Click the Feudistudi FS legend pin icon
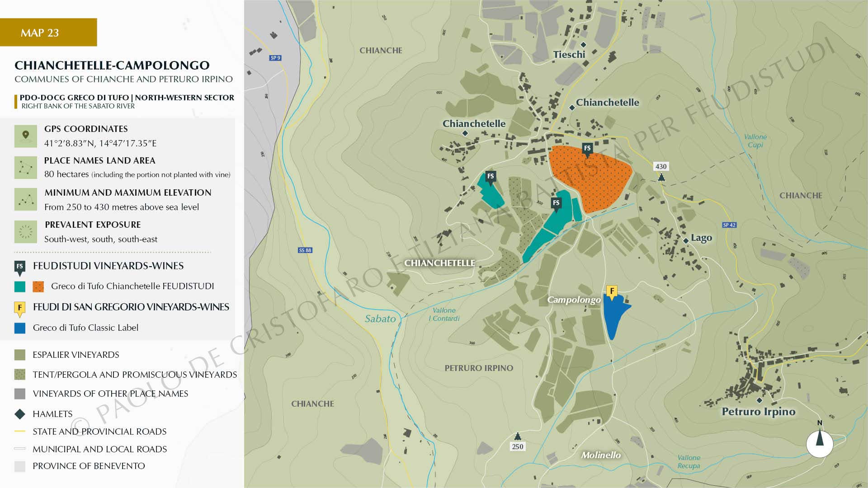868x488 pixels. pos(19,267)
